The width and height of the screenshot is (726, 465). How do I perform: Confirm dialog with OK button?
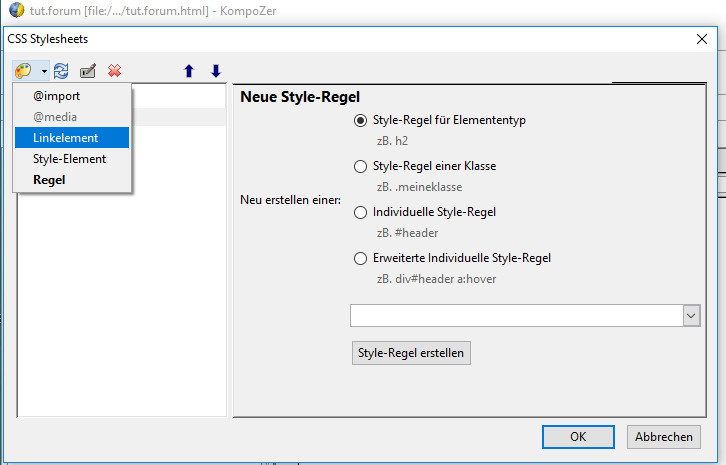click(578, 437)
